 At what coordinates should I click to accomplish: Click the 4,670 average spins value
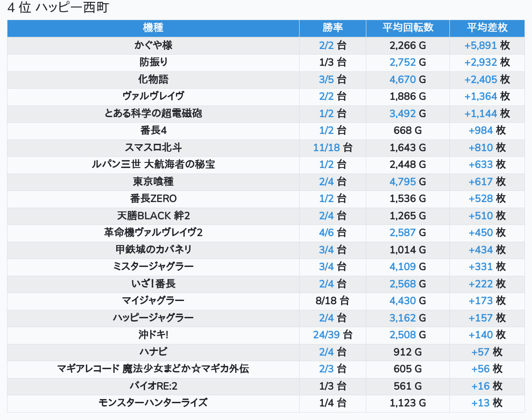coord(402,79)
